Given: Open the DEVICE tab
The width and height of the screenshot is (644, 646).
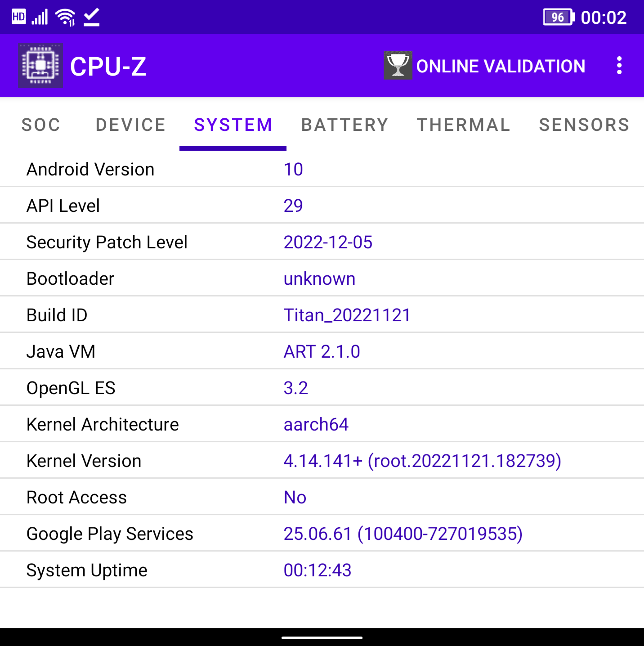Looking at the screenshot, I should [x=130, y=125].
